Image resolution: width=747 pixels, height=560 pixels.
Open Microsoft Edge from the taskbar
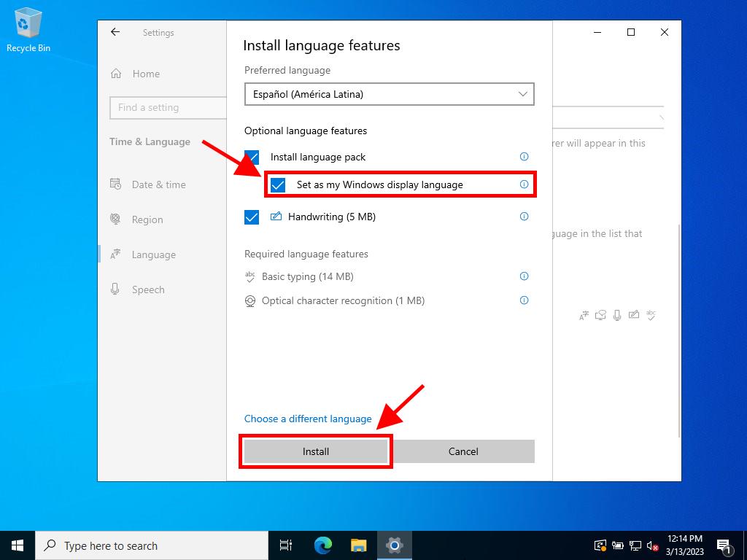click(x=323, y=545)
